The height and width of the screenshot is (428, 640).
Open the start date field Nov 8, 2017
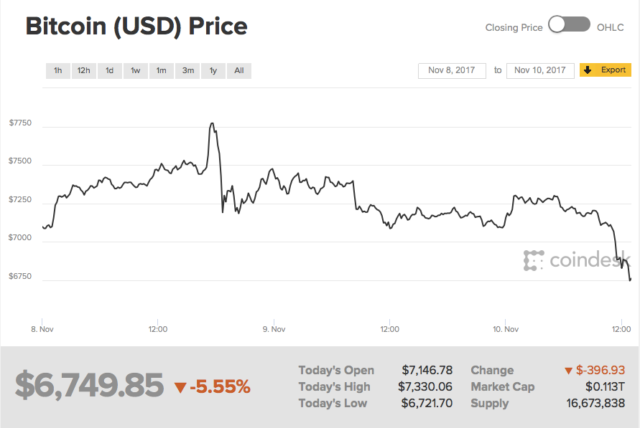452,70
